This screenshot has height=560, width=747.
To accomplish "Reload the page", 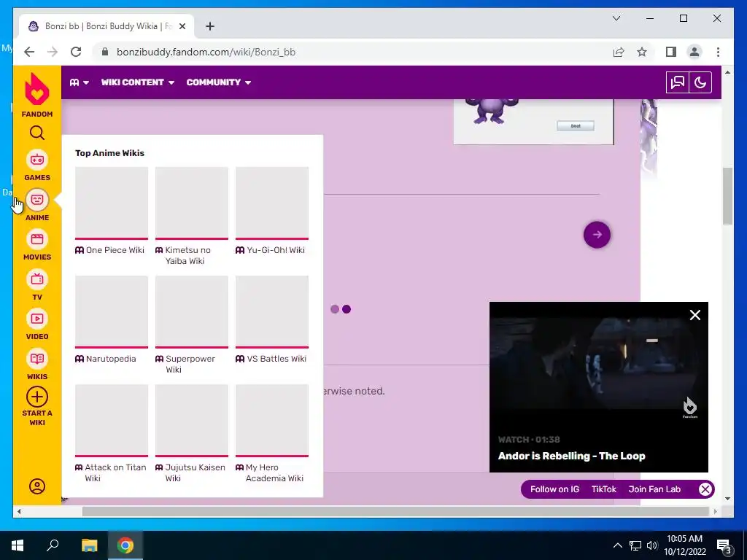I will 76,52.
